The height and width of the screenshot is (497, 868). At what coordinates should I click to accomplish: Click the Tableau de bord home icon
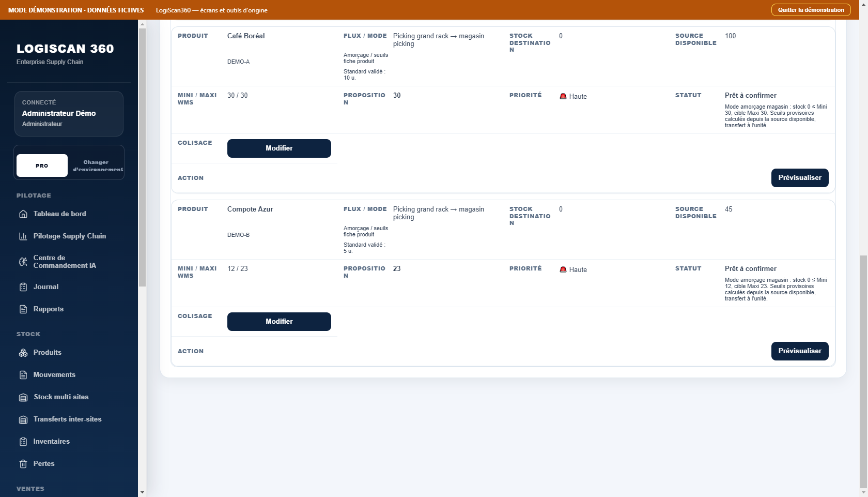(x=23, y=214)
